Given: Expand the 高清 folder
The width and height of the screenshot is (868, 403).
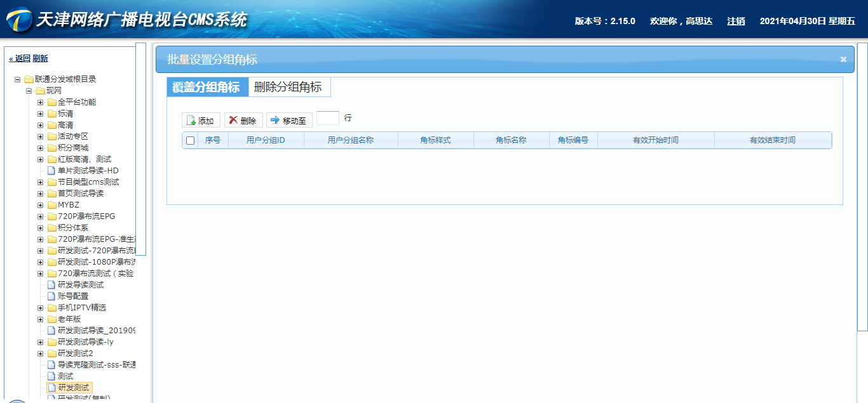Looking at the screenshot, I should point(41,125).
